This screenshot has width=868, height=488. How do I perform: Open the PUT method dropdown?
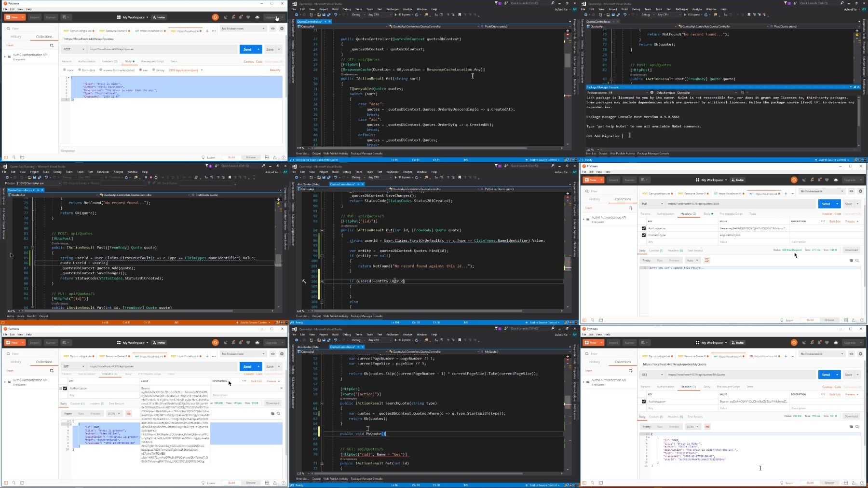[x=652, y=204]
